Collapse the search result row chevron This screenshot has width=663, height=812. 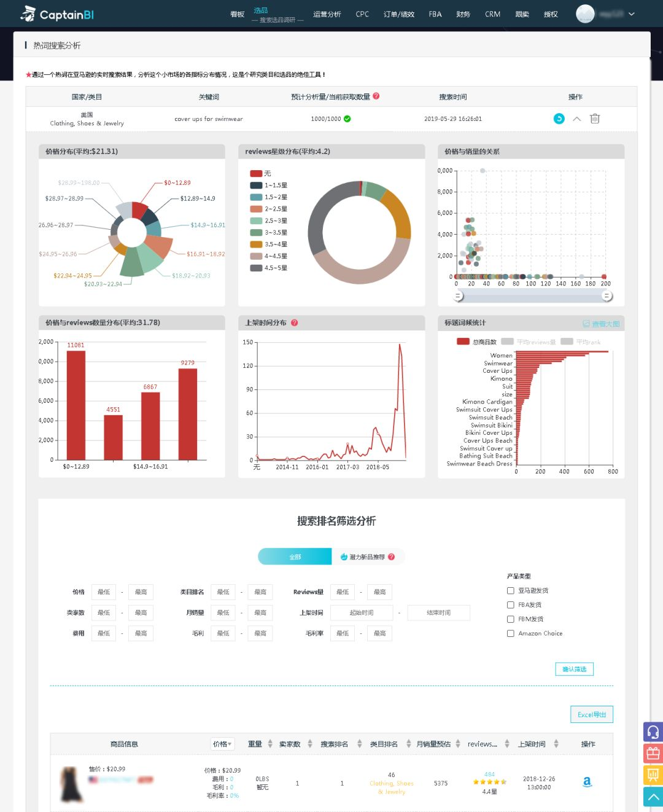pyautogui.click(x=576, y=119)
